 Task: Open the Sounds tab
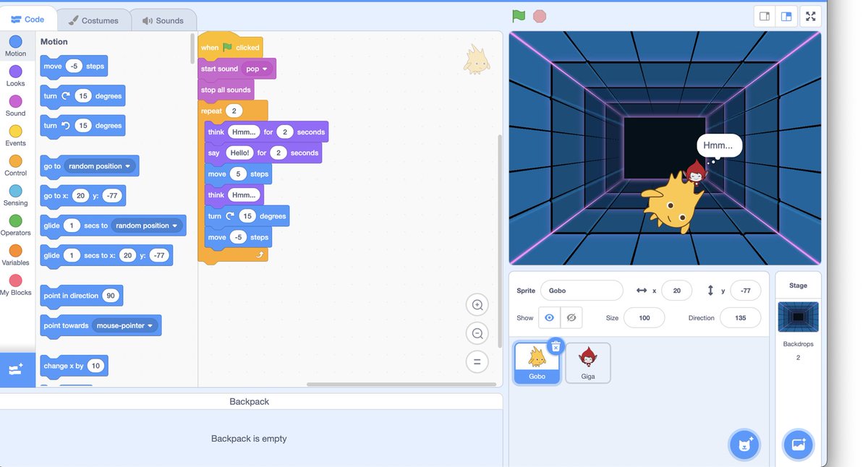point(163,20)
